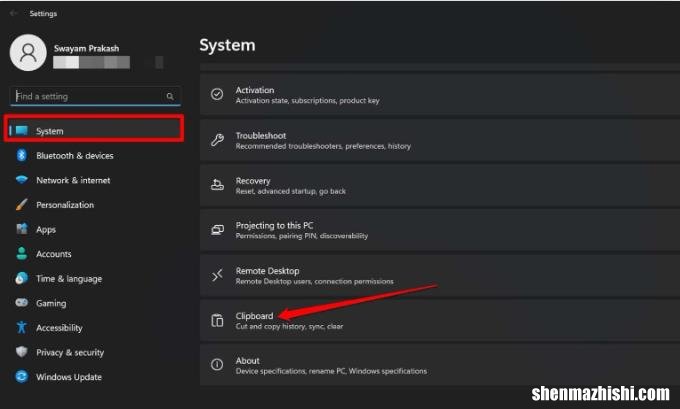The image size is (680, 409).
Task: Click the Accessibility figure icon
Action: [x=21, y=327]
